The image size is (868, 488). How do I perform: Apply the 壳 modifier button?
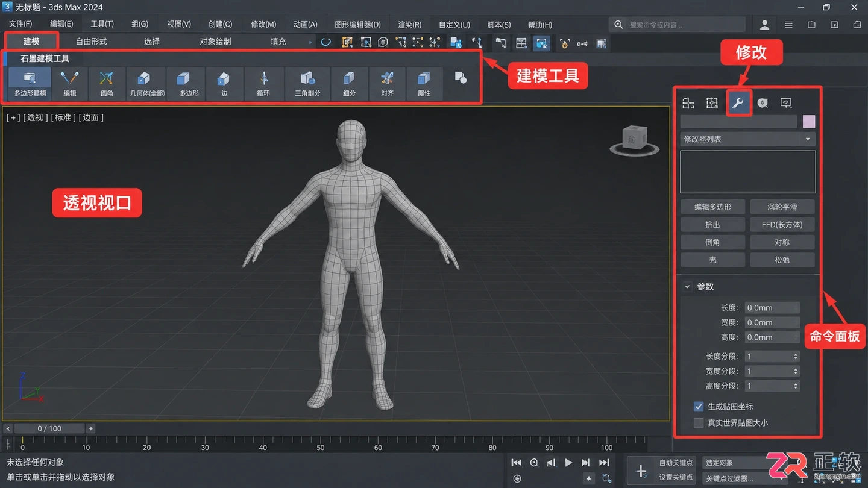tap(712, 260)
